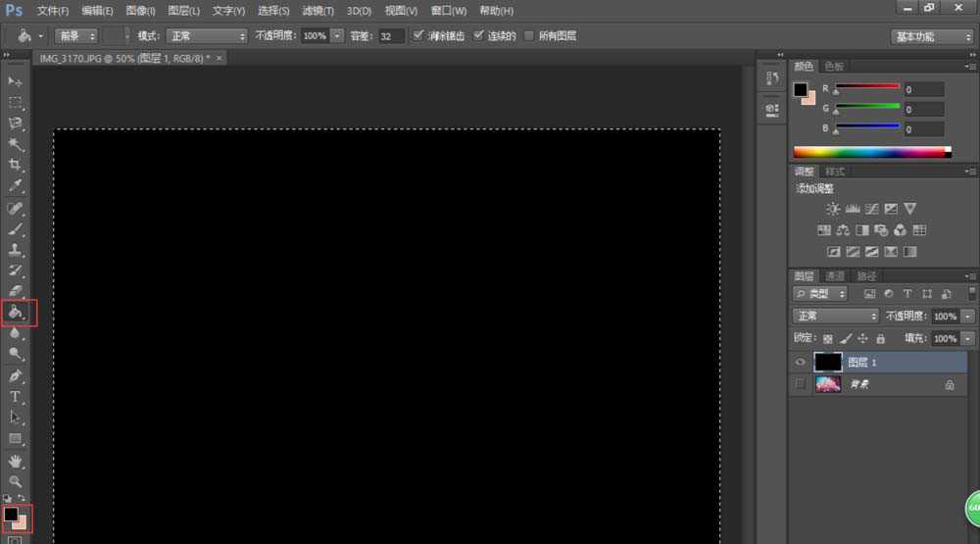Hide 图层 1 using its eye icon
Viewport: 980px width, 544px height.
pos(800,362)
